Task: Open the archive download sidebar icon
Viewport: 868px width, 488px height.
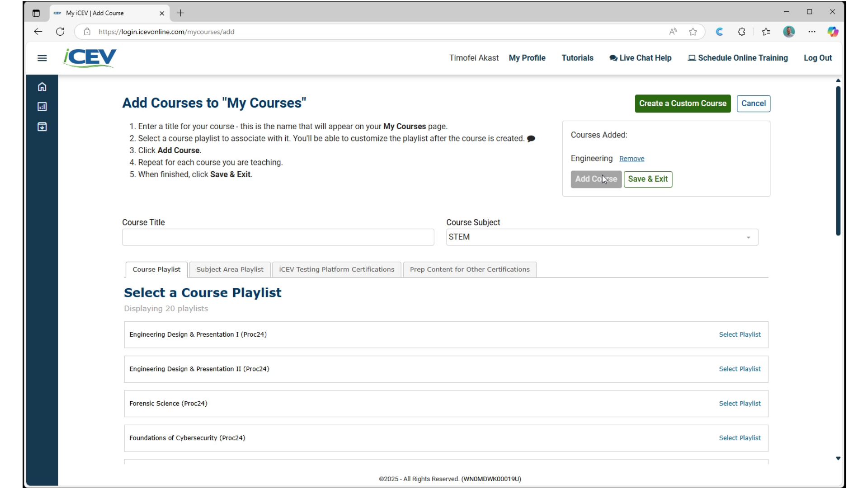Action: [x=42, y=127]
